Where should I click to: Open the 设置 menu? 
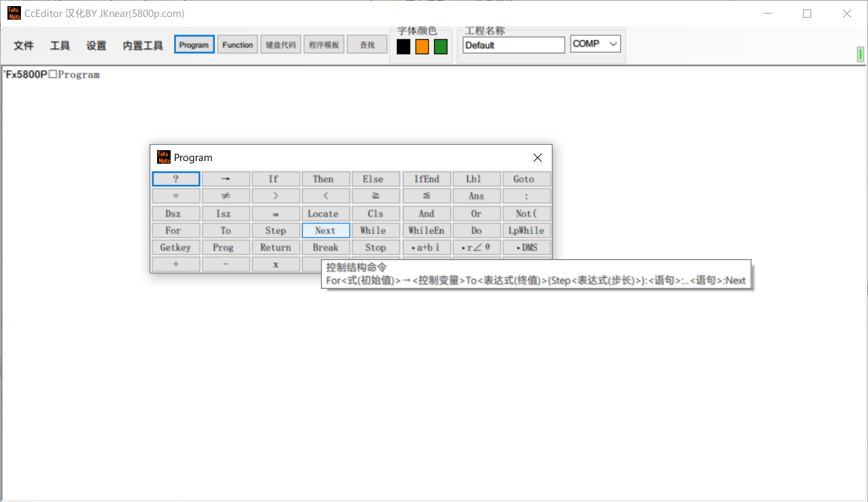coord(96,45)
